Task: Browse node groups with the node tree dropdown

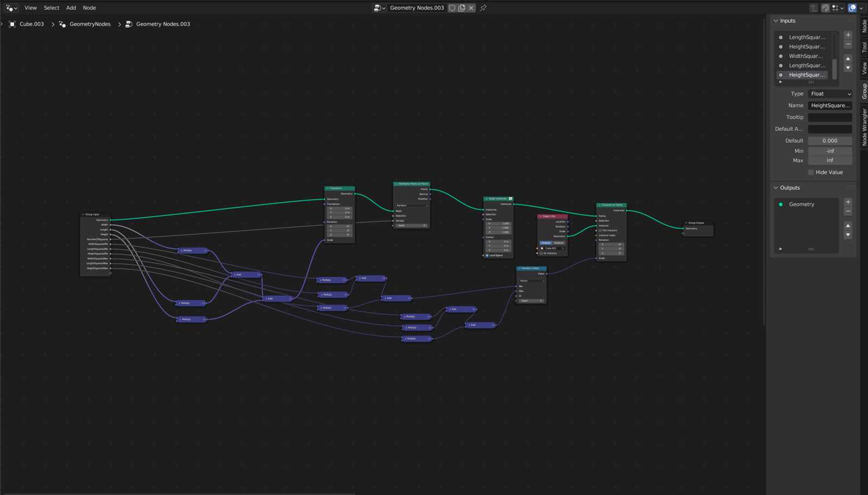Action: pos(380,8)
